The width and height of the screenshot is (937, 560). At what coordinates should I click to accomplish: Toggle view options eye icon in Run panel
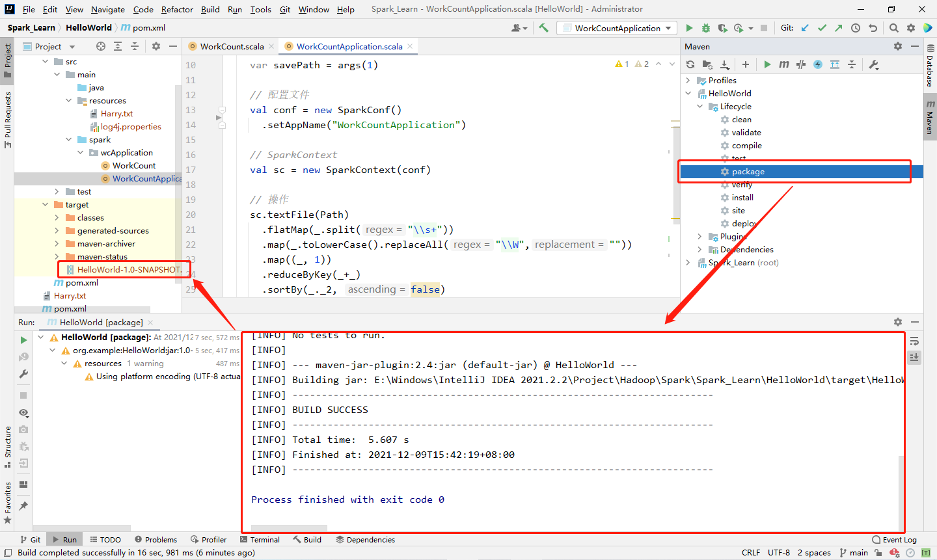click(24, 413)
